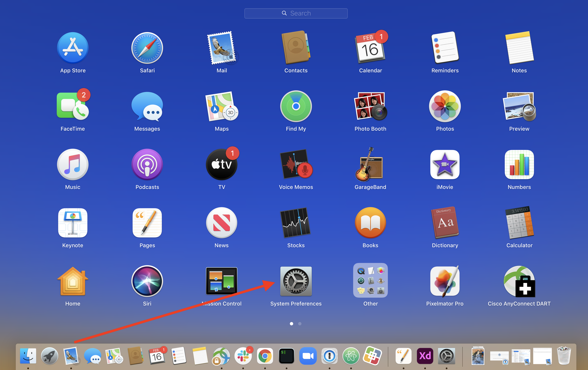The width and height of the screenshot is (588, 370).
Task: Launch Photo Booth
Action: click(370, 106)
